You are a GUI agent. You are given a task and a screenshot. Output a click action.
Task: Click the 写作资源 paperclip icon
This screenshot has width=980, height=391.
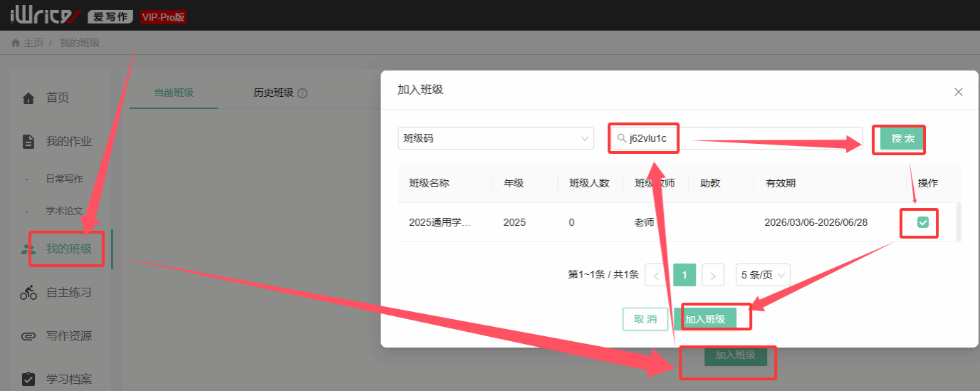point(28,336)
